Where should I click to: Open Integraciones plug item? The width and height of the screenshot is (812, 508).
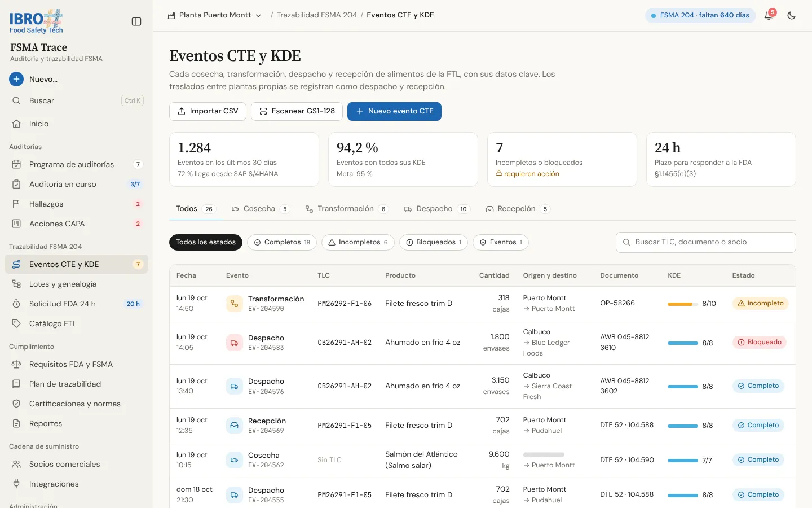point(76,484)
